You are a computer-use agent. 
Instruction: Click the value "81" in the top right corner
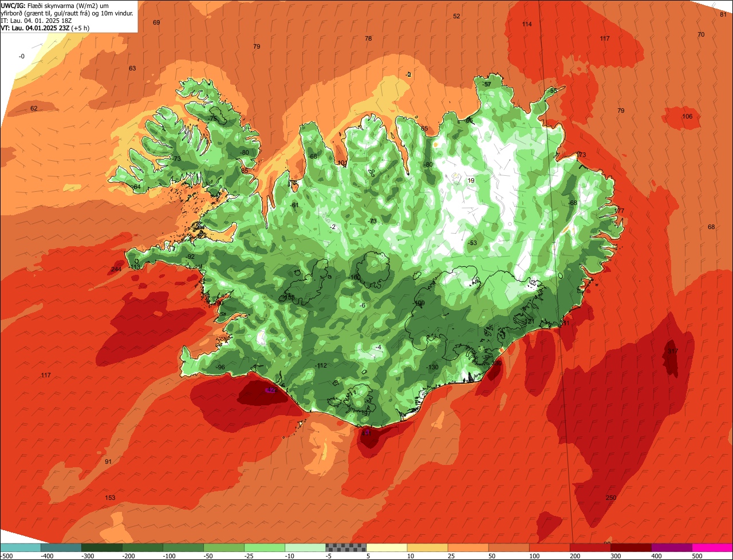tap(723, 14)
